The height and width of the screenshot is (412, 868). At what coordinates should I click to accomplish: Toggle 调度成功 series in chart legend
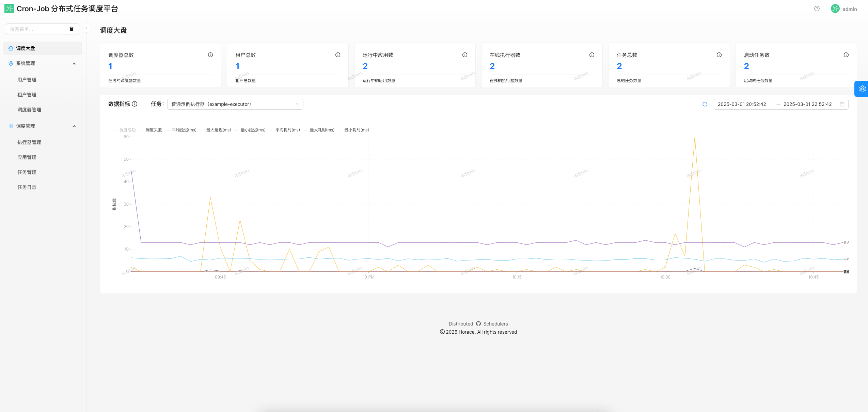125,130
